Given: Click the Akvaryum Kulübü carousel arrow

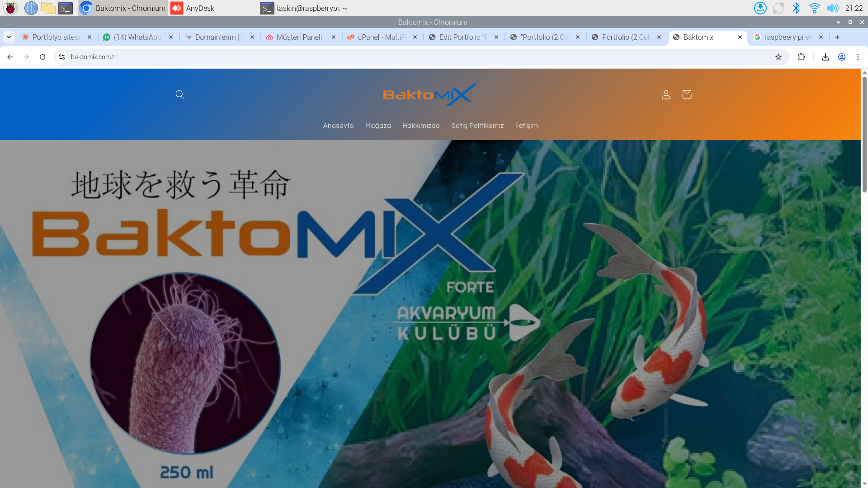Looking at the screenshot, I should coord(524,322).
